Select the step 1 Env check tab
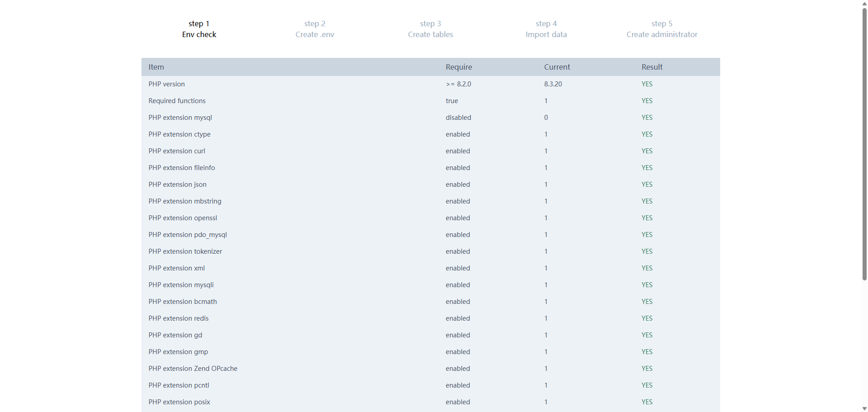 tap(199, 29)
